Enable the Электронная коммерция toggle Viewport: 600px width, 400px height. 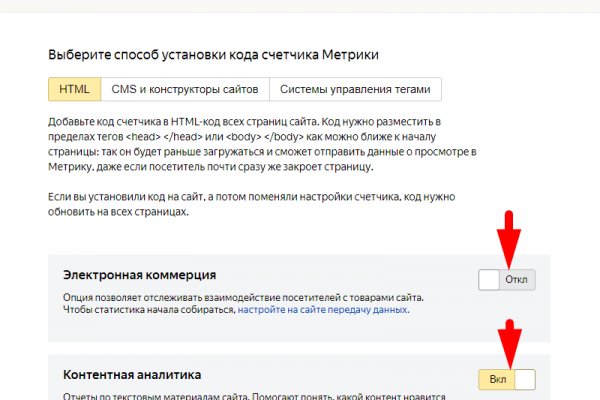coord(507,279)
